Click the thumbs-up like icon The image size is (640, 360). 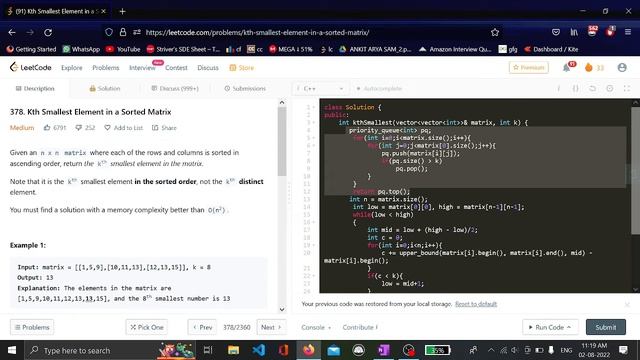point(47,128)
